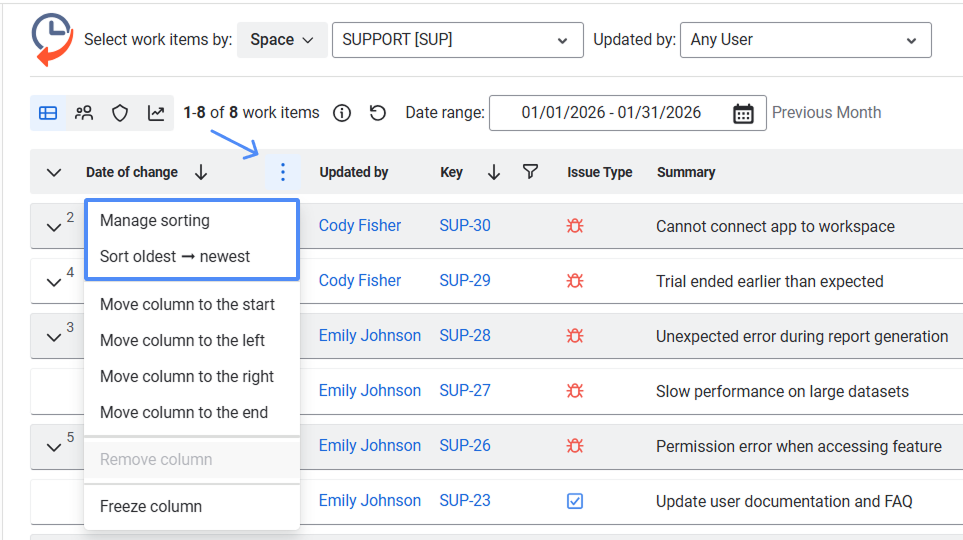Choose Sort oldest to newest
Viewport: 963px width, 540px height.
pos(175,256)
